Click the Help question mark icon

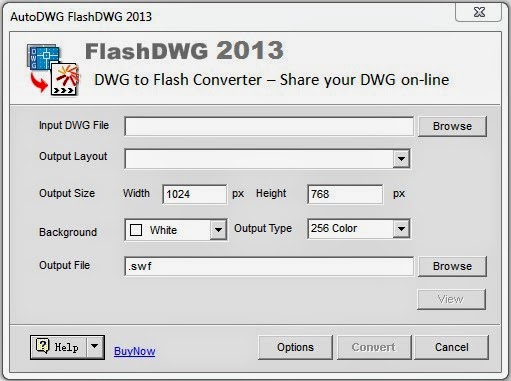point(43,347)
